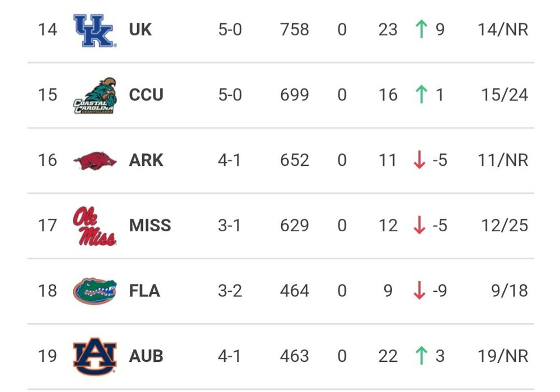Image resolution: width=560 pixels, height=392 pixels.
Task: Click the green up arrow for AUB
Action: [x=421, y=356]
